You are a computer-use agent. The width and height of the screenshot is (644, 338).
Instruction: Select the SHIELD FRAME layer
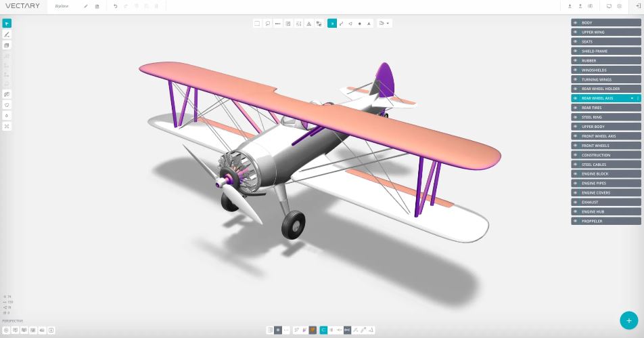click(x=606, y=51)
